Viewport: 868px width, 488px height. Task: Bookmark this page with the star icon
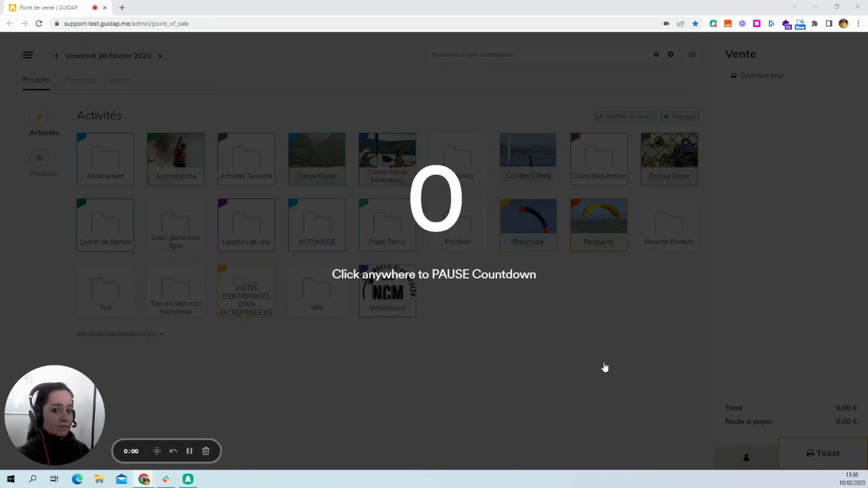pyautogui.click(x=695, y=23)
